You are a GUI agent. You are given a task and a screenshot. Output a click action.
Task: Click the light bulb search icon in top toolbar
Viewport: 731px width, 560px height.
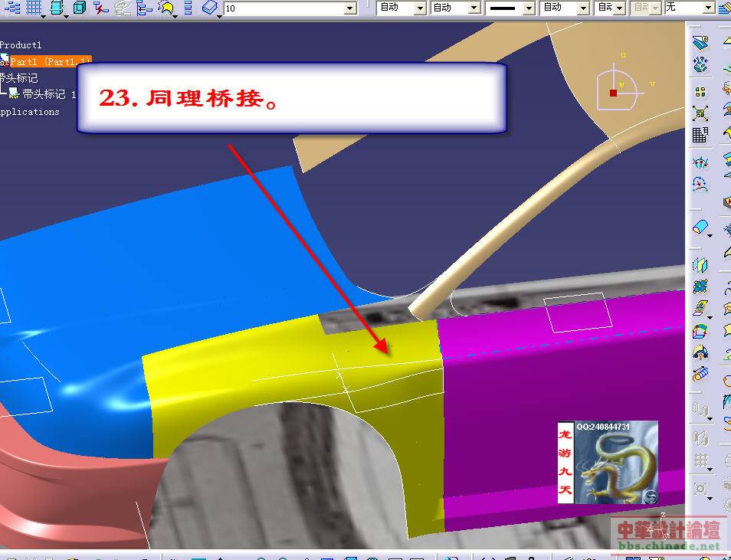click(x=166, y=8)
